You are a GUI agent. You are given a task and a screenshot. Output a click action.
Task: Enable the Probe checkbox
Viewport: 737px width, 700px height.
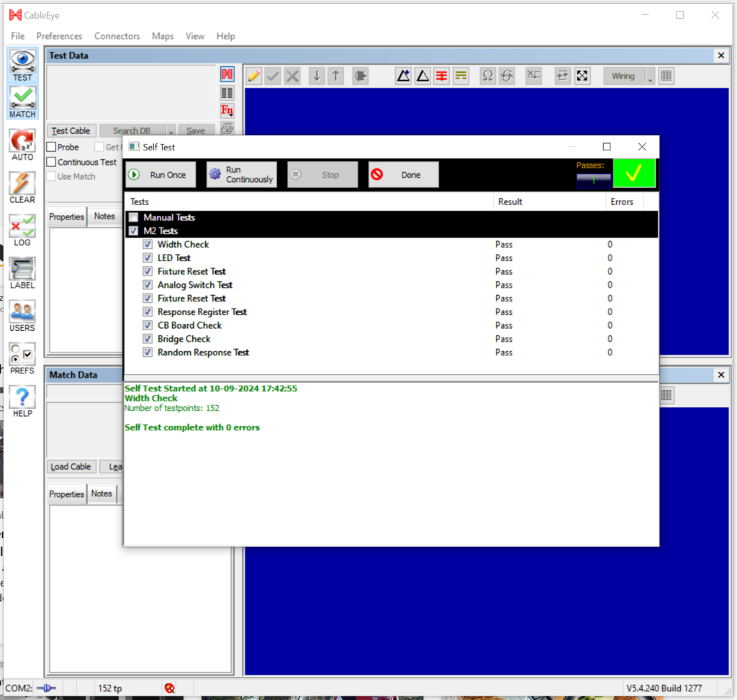(x=52, y=147)
